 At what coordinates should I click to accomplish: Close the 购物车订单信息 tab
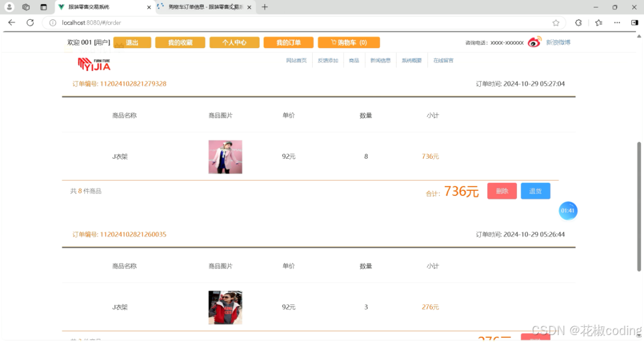pyautogui.click(x=249, y=8)
